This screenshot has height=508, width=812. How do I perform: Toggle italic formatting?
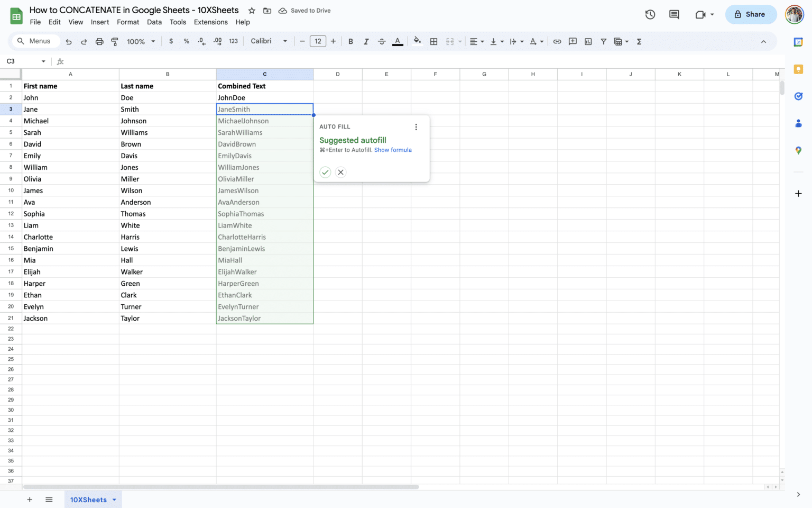(366, 41)
